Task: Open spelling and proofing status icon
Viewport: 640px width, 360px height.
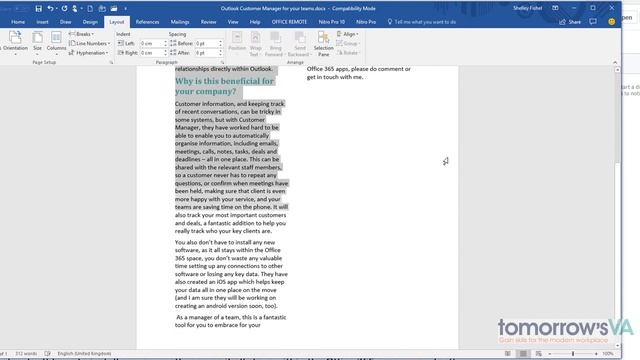Action: [47, 353]
